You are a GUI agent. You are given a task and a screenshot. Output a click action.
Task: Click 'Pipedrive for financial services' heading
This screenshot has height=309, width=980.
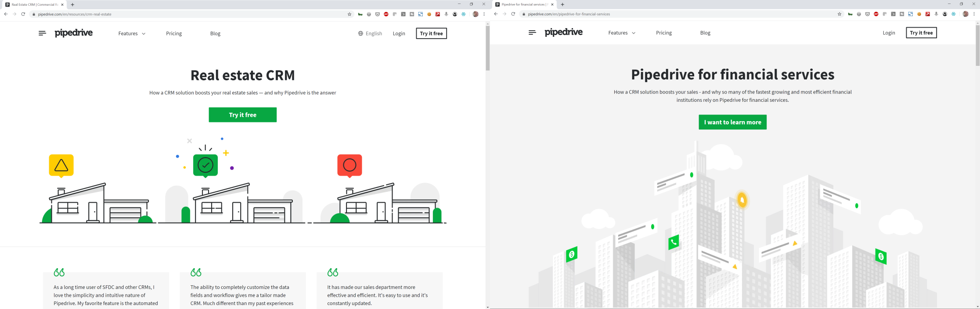[733, 75]
